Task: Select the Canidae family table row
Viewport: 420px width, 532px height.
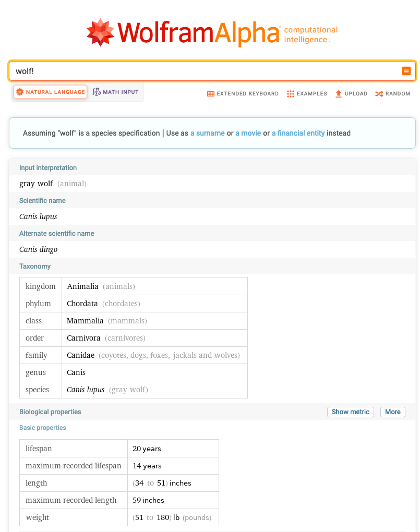Action: [133, 355]
